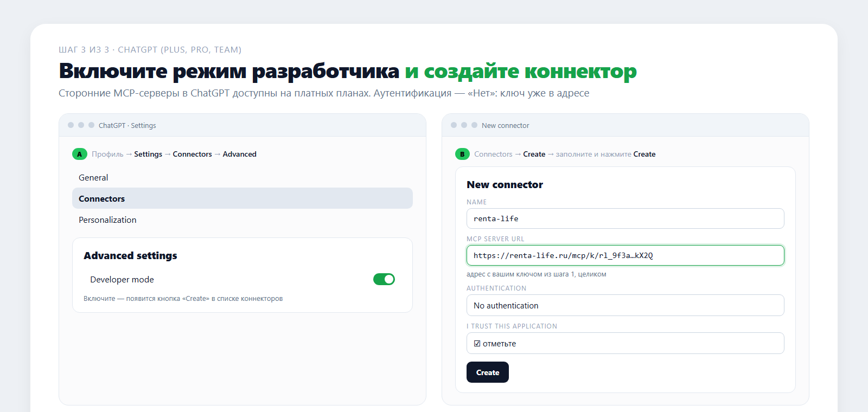Click the New connector form heading
Viewport: 868px width, 412px height.
(x=505, y=184)
